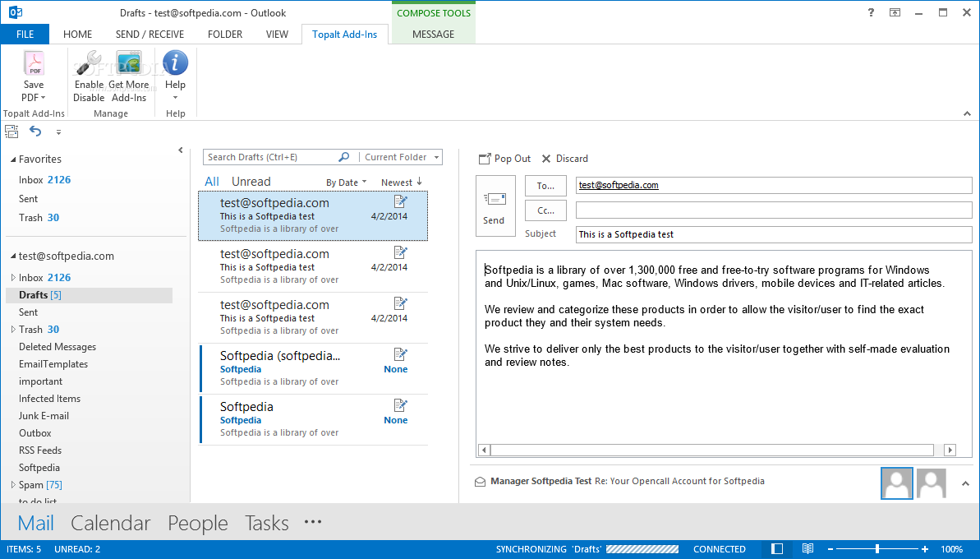This screenshot has height=559, width=980.
Task: Click scroll right arrow in message body
Action: pyautogui.click(x=950, y=450)
